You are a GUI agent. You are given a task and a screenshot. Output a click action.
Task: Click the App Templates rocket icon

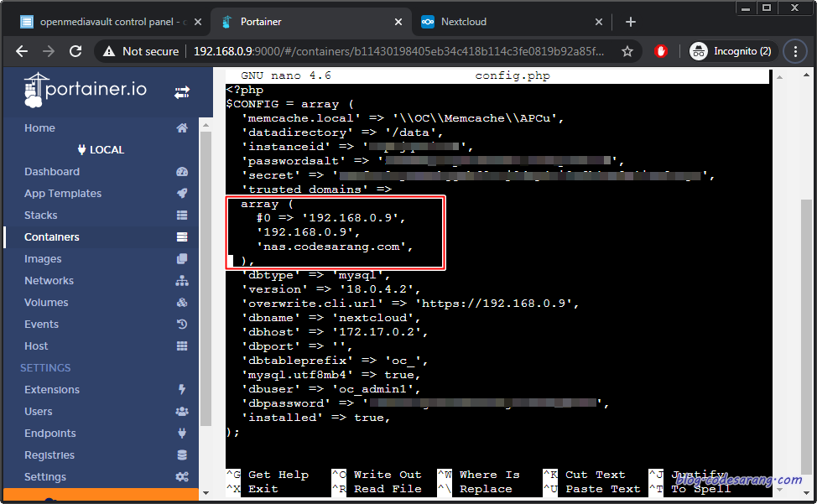[x=182, y=193]
